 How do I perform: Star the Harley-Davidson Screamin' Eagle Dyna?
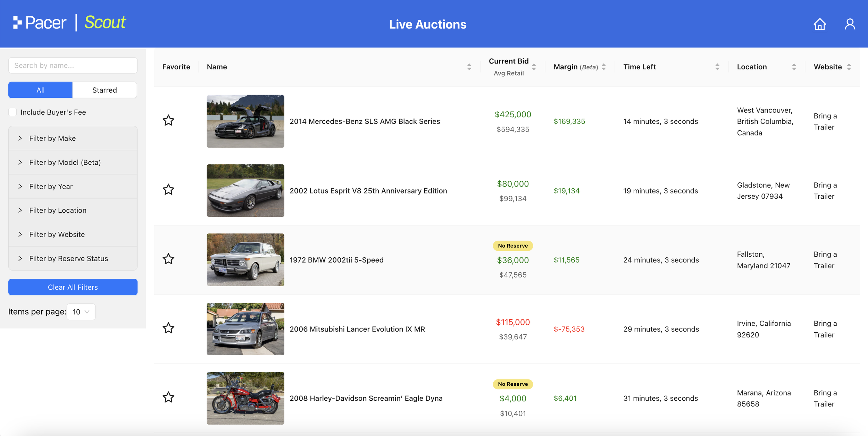pyautogui.click(x=168, y=397)
